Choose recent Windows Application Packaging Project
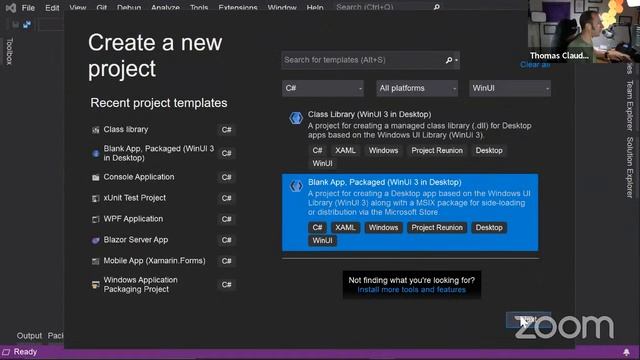640x360 pixels. [162, 284]
